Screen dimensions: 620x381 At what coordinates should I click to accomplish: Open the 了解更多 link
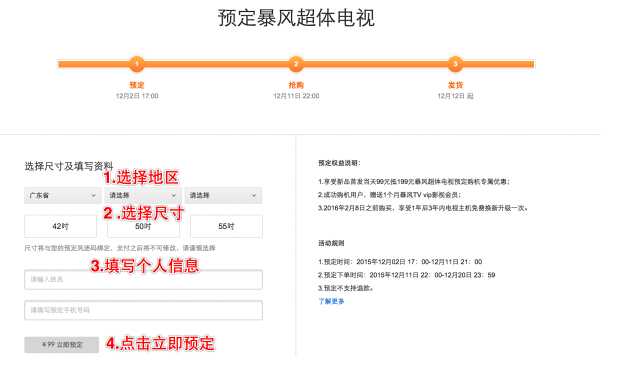331,302
